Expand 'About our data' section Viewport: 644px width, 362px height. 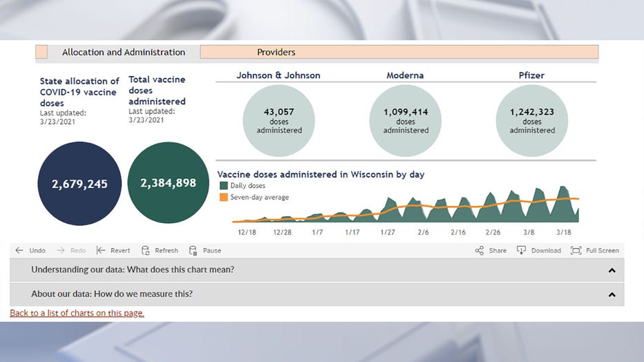pyautogui.click(x=316, y=294)
